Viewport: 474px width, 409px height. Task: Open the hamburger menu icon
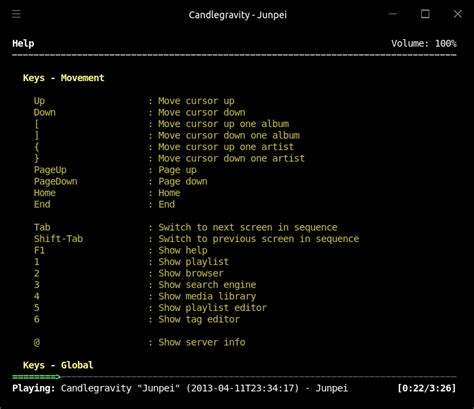click(x=16, y=14)
